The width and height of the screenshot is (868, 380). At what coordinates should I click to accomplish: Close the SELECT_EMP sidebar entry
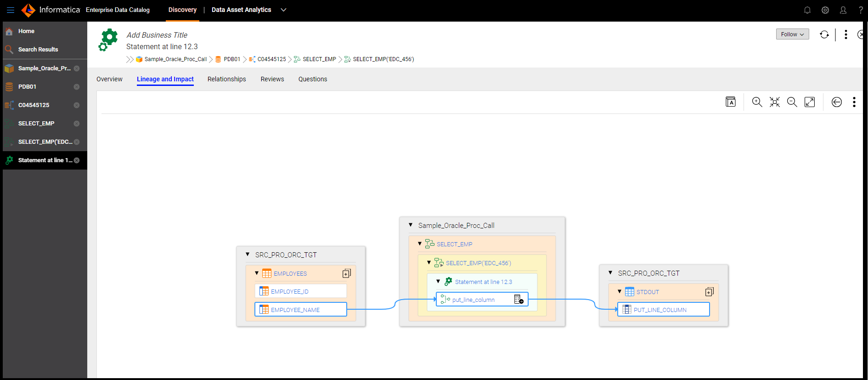(77, 124)
